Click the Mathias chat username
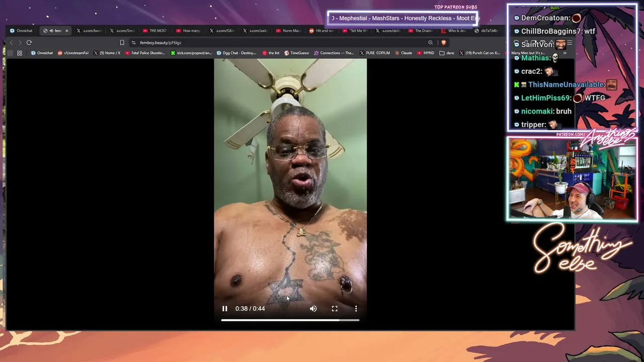 point(535,58)
